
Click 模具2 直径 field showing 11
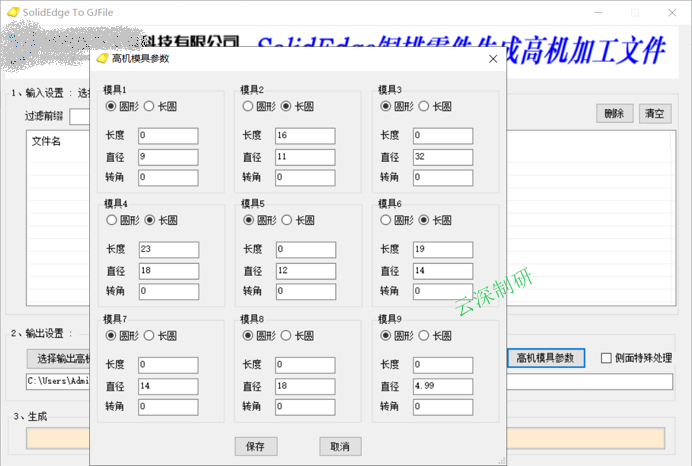305,157
